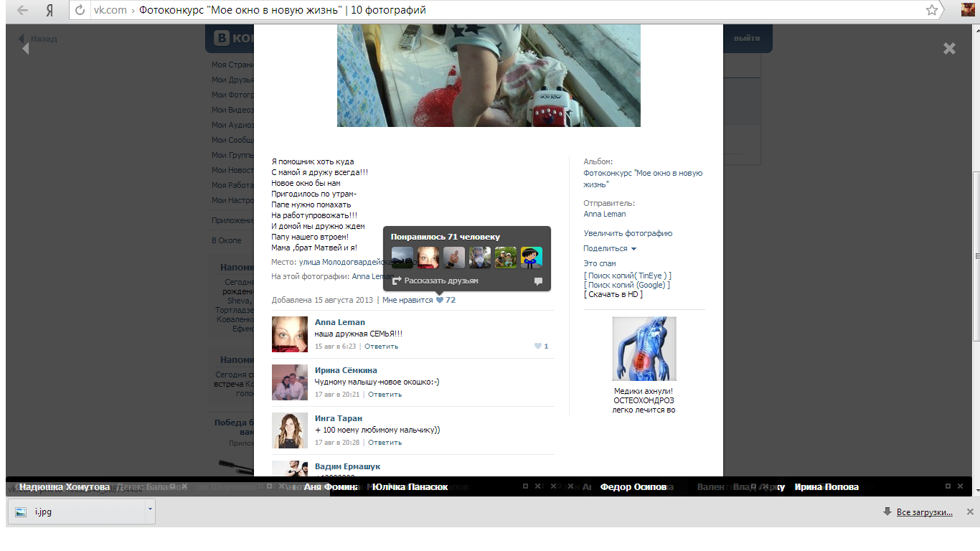
Task: Reload the page with the refresh icon
Action: point(80,11)
